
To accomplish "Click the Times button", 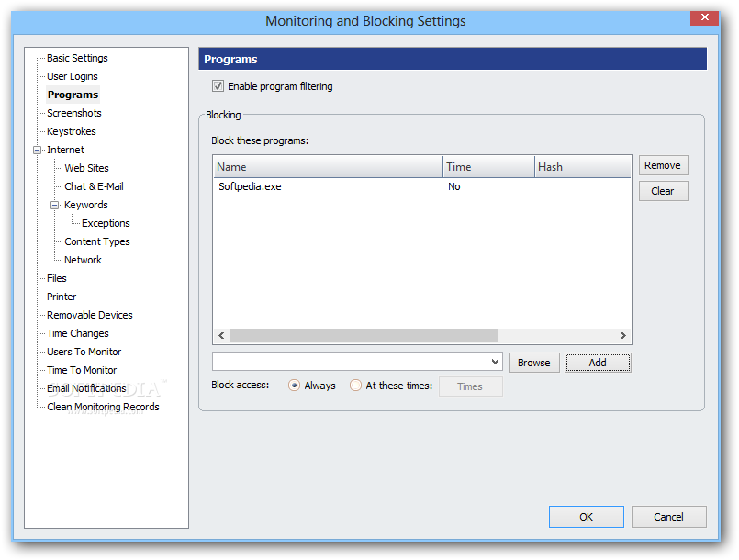I will tap(470, 386).
